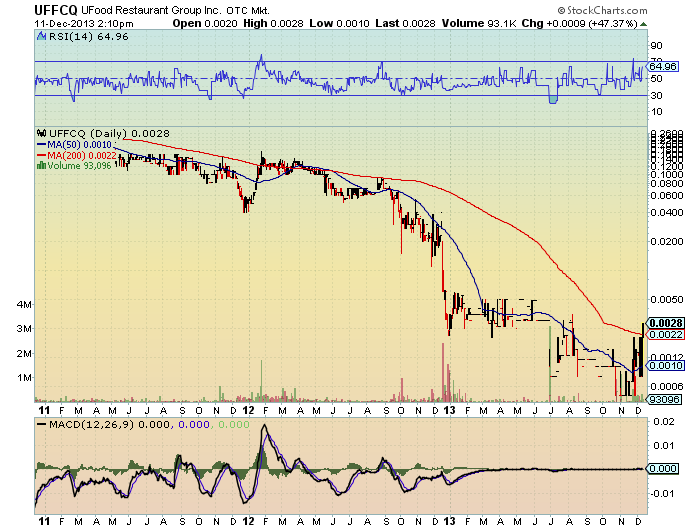Click the Volume 93,096 legend text
The image size is (700, 530).
pyautogui.click(x=79, y=166)
